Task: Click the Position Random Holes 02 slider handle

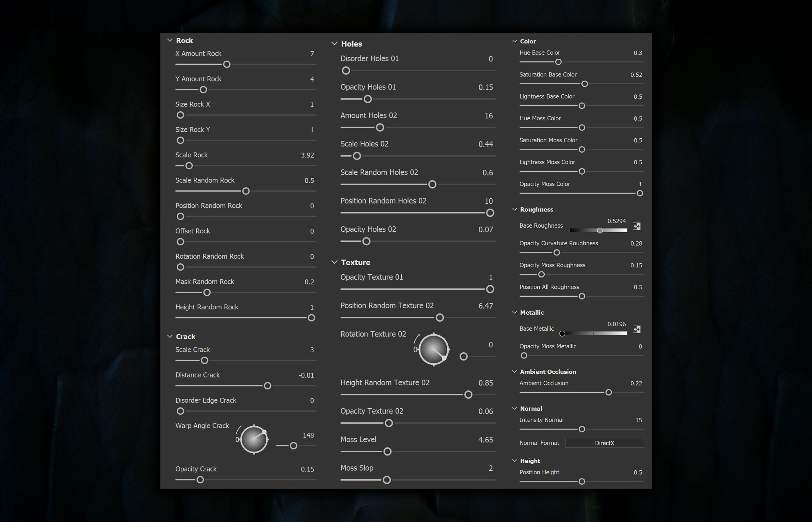Action: click(x=490, y=213)
